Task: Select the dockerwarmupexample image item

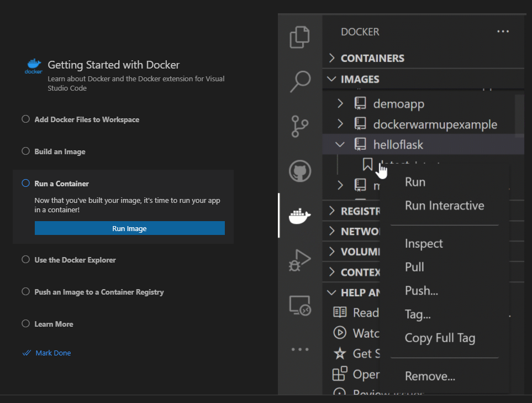Action: point(435,124)
